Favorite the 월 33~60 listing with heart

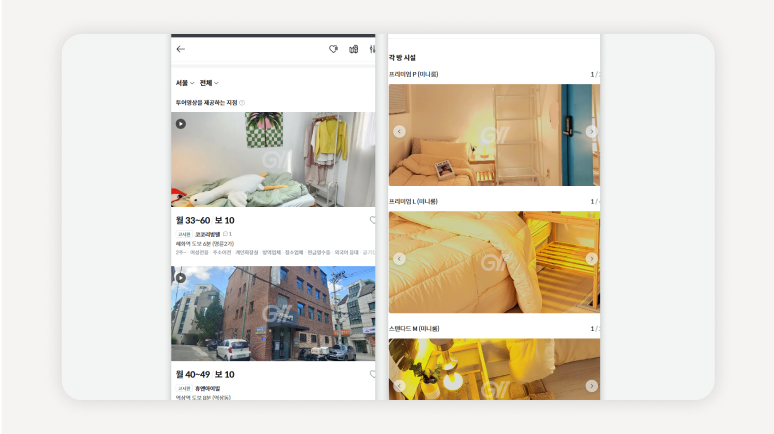(x=372, y=220)
